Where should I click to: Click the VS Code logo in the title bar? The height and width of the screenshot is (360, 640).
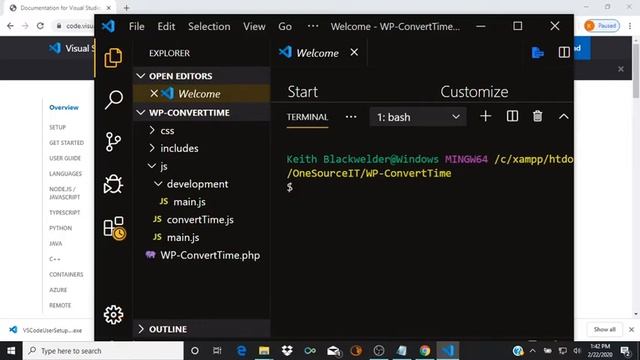tap(108, 27)
